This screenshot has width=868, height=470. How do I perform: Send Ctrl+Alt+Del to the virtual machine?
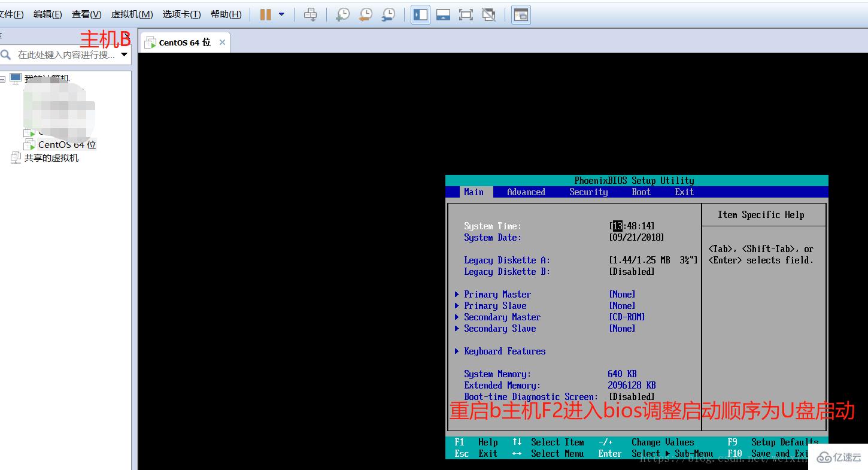click(310, 14)
